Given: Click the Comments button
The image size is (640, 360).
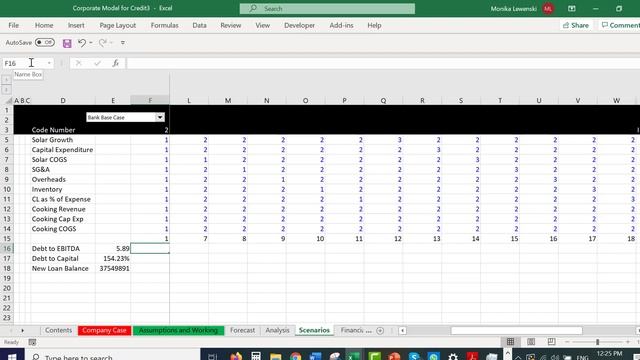Looking at the screenshot, I should [x=620, y=25].
